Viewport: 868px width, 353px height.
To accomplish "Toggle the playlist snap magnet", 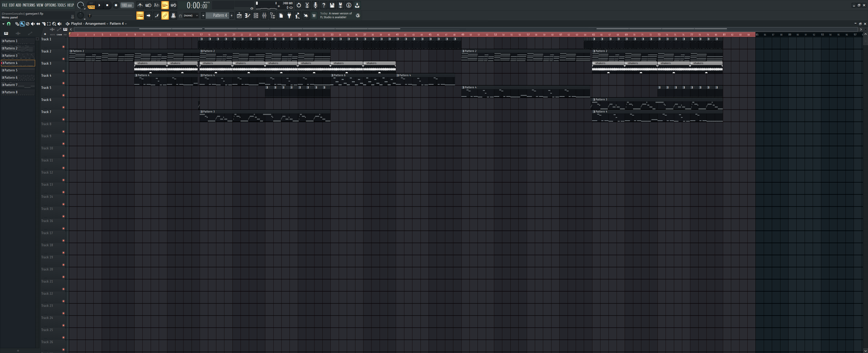I will coord(8,23).
